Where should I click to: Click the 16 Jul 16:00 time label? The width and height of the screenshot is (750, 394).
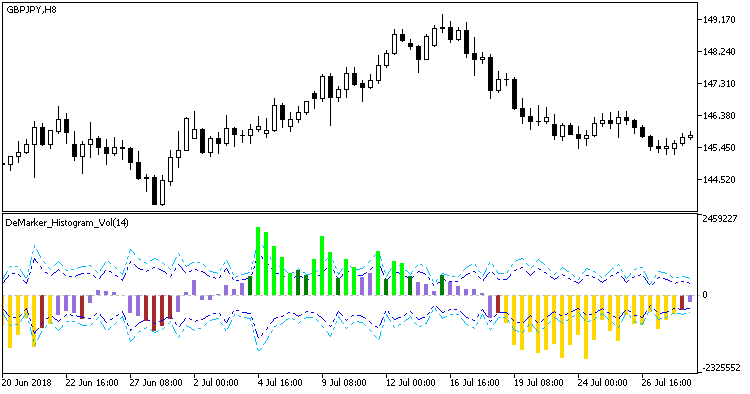474,383
